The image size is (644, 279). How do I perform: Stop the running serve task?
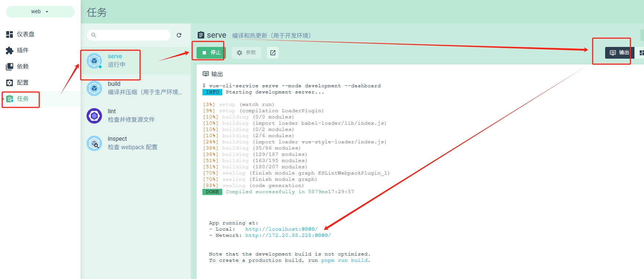(x=211, y=53)
